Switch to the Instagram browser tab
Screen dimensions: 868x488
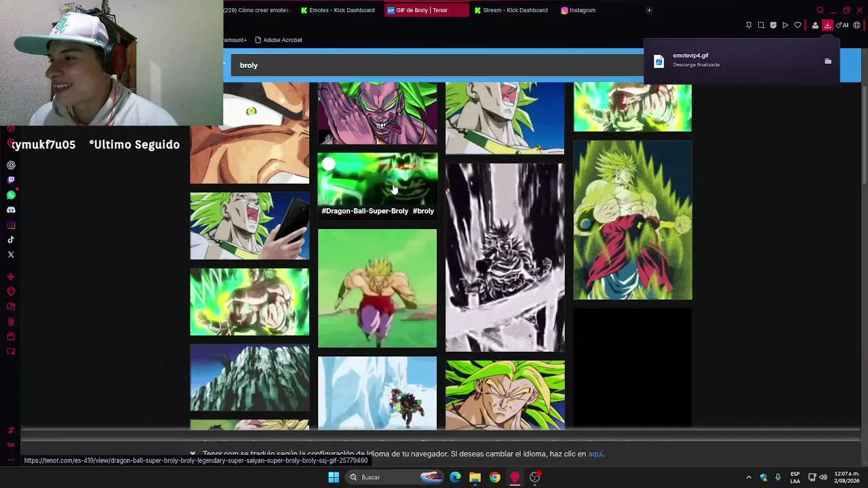(578, 10)
